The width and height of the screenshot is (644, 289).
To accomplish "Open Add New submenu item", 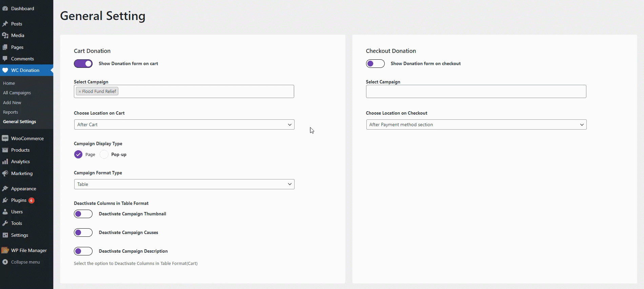I will (x=12, y=102).
